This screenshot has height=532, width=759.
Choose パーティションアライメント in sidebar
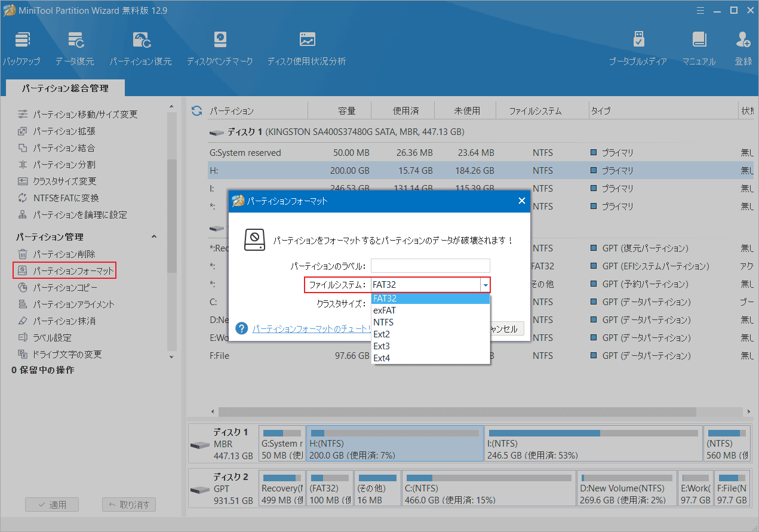[x=66, y=304]
